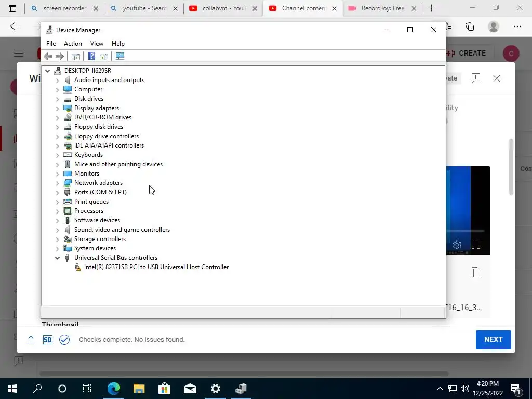Expand the Floppy disk drives category

click(57, 127)
